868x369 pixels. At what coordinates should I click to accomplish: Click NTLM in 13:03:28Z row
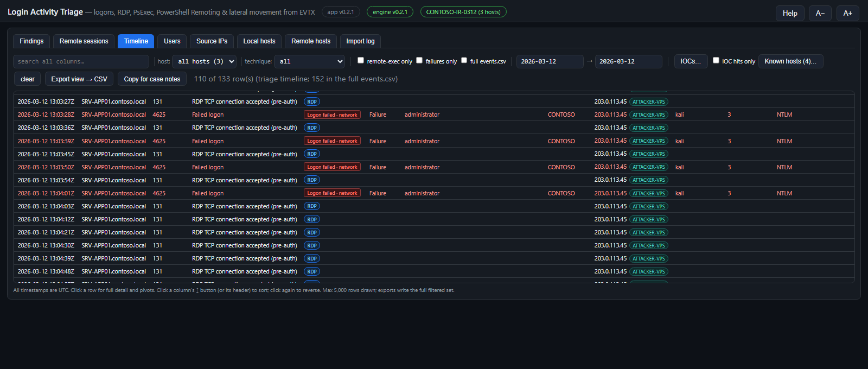pyautogui.click(x=784, y=115)
